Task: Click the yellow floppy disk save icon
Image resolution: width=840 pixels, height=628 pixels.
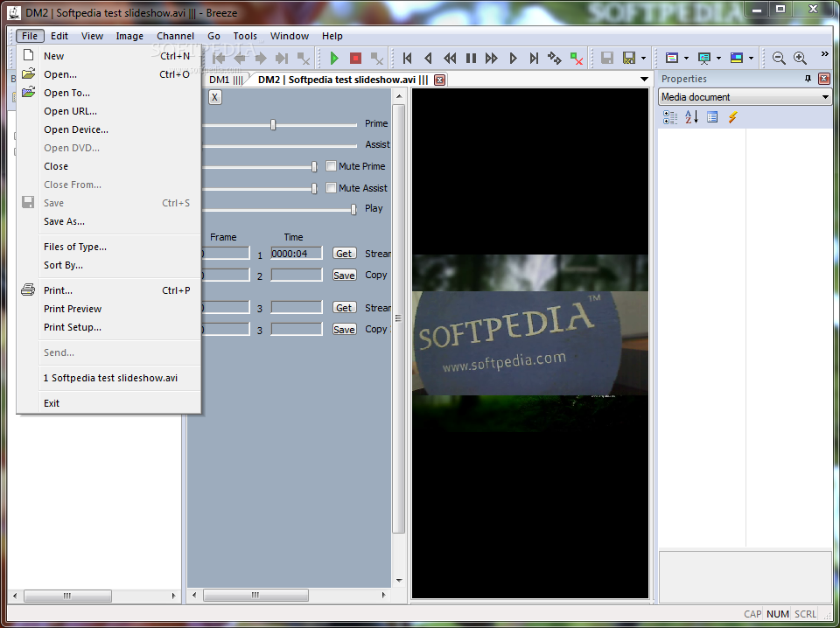Action: click(x=629, y=58)
